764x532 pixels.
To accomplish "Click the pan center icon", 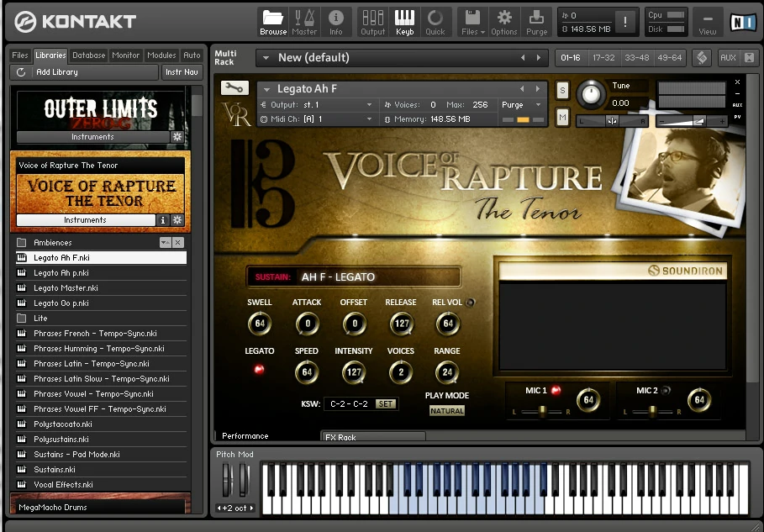I will pyautogui.click(x=612, y=121).
